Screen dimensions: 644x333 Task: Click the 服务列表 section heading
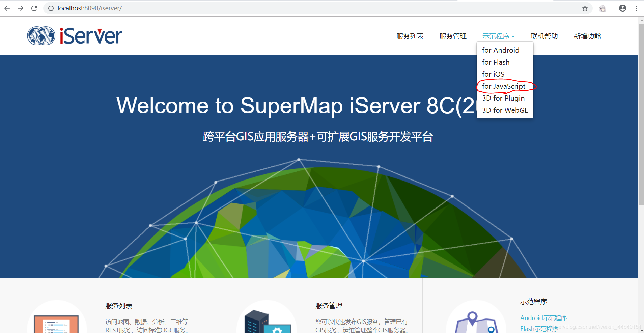coord(119,306)
